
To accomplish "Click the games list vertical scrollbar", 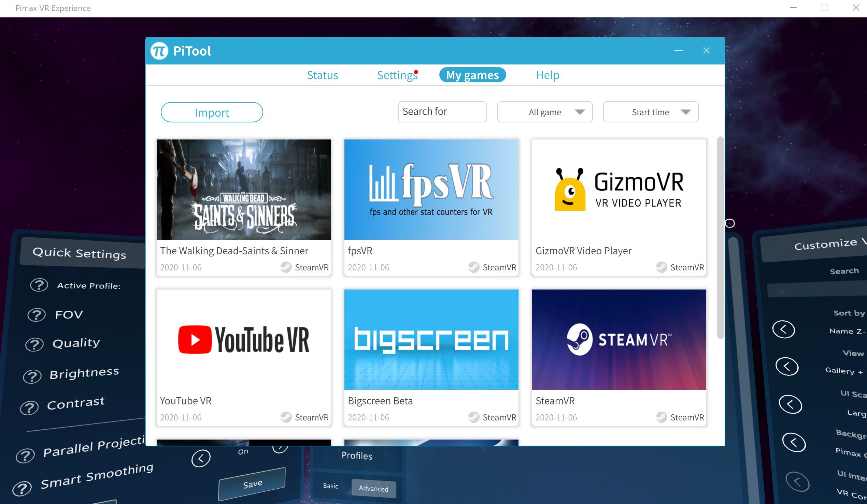I will tap(720, 237).
